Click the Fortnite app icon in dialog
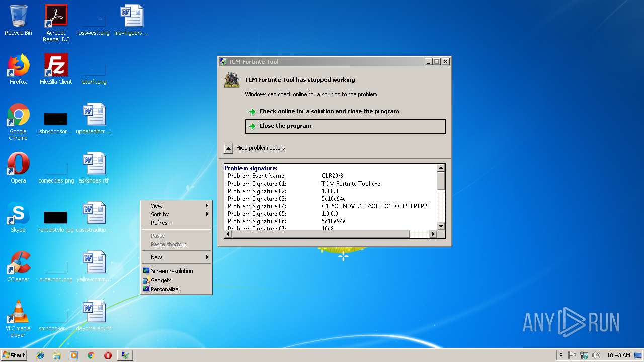Viewport: 644px width, 362px height. [x=232, y=80]
